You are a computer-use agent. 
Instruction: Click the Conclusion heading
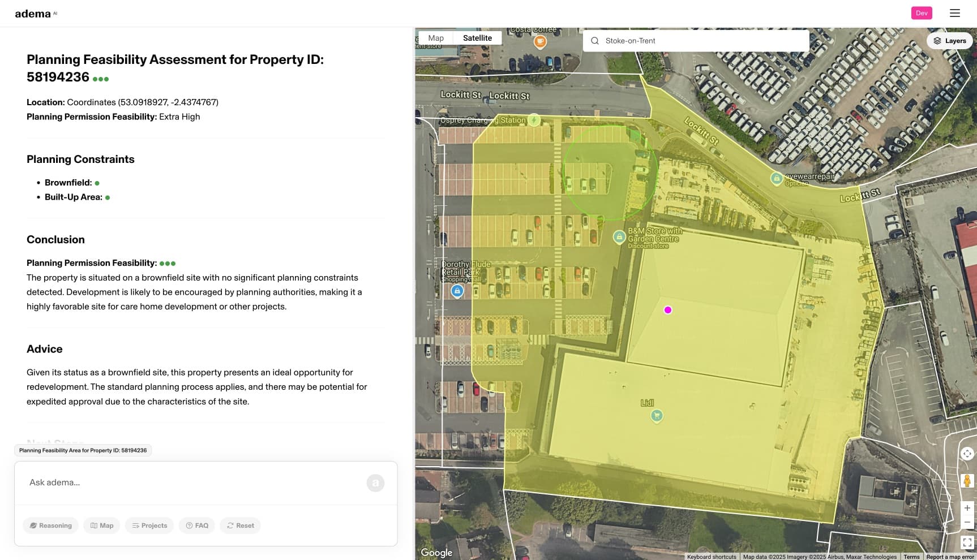(x=55, y=240)
